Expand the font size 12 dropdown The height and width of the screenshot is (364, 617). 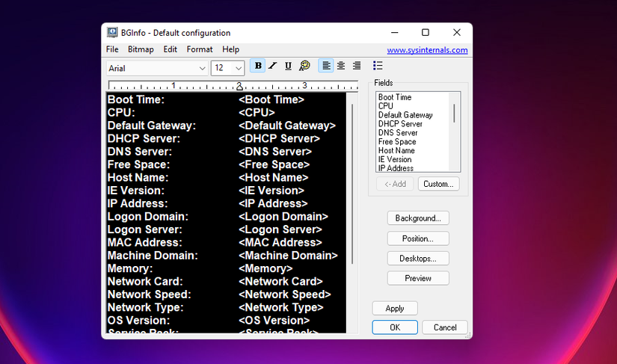coord(239,68)
